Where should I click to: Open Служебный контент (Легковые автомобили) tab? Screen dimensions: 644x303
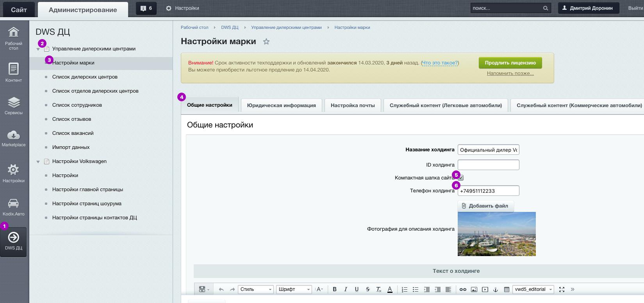pos(446,105)
